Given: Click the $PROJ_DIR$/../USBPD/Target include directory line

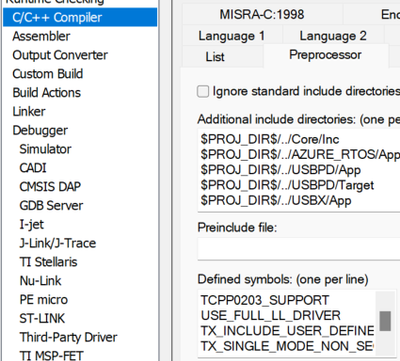Looking at the screenshot, I should [287, 185].
